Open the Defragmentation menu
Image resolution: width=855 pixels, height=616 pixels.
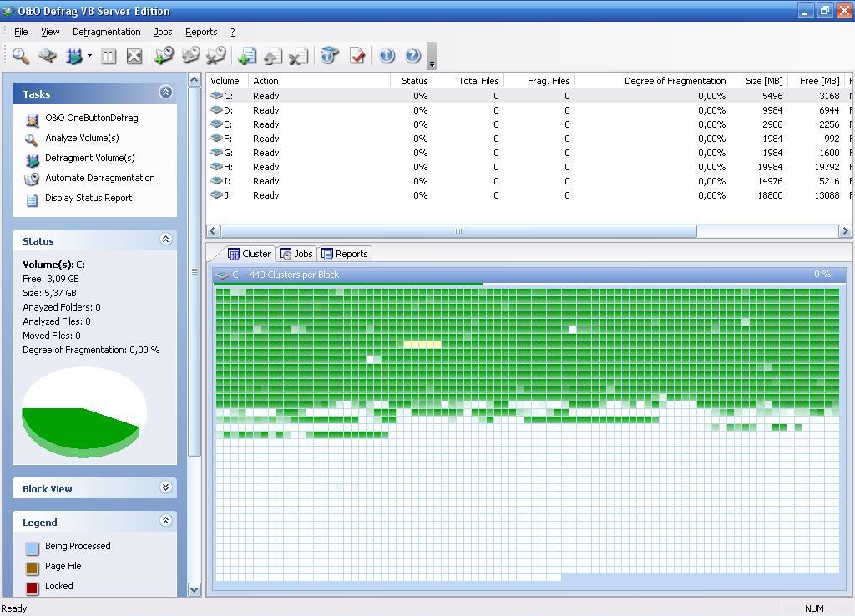pos(106,33)
